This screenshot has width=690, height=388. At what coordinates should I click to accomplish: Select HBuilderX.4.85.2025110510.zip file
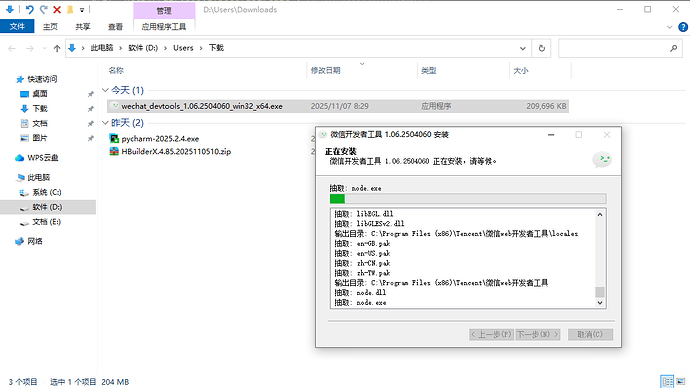tap(176, 151)
